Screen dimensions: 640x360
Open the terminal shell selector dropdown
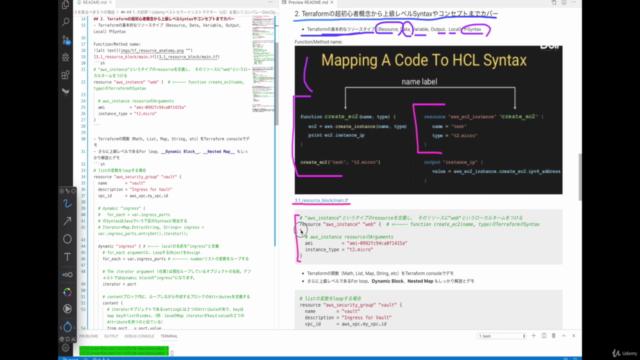pyautogui.click(x=501, y=336)
